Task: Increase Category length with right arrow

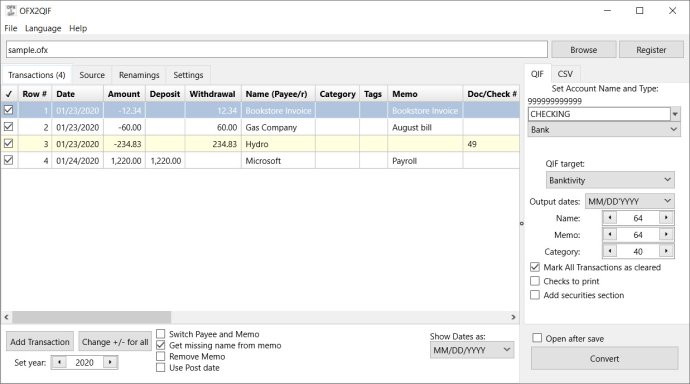Action: click(666, 251)
